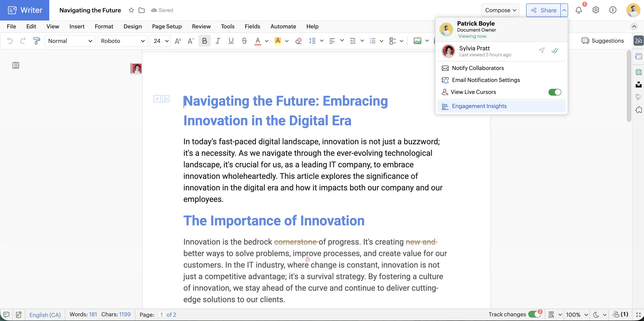
Task: Disable the Track changes switch
Action: point(534,315)
